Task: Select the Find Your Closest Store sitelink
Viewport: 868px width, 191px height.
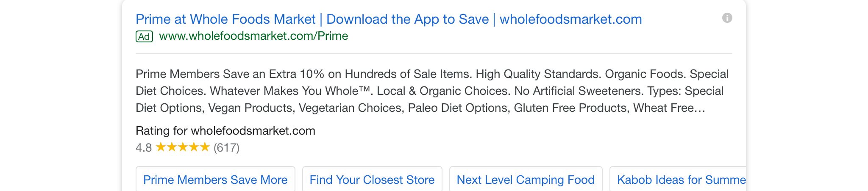Action: pyautogui.click(x=372, y=180)
